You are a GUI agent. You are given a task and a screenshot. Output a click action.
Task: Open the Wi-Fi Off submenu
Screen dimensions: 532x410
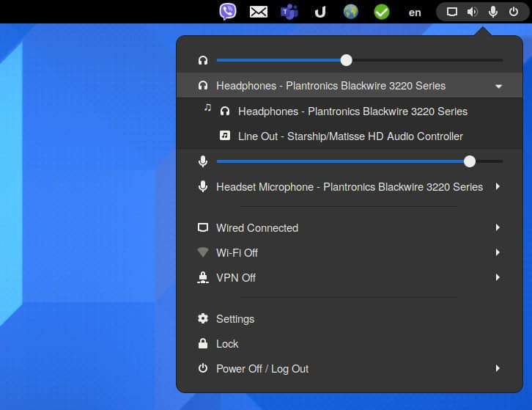click(x=350, y=253)
